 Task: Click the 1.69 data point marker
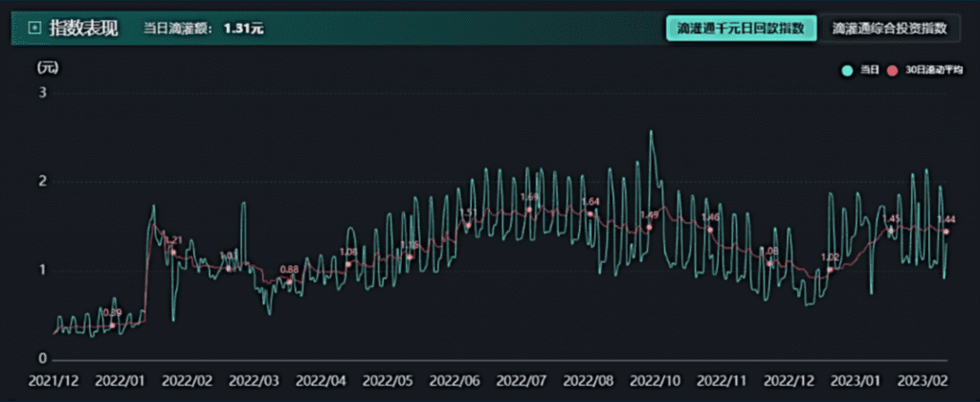(529, 210)
